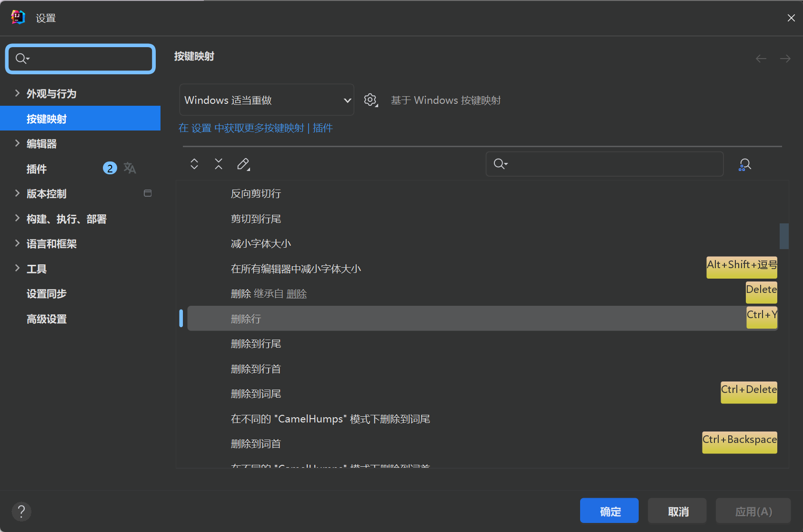Expand all keymap actions icon
Screen dimensions: 803x532
pos(194,164)
